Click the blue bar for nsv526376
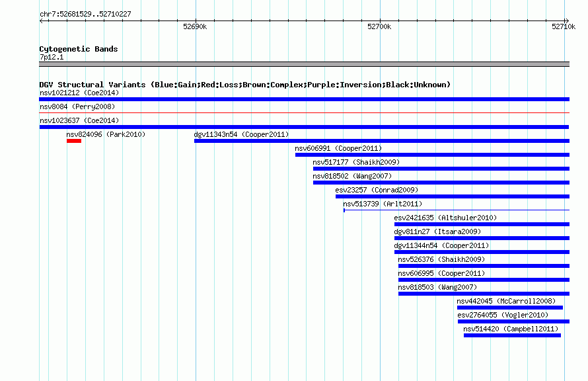This screenshot has width=588, height=381. pos(484,266)
